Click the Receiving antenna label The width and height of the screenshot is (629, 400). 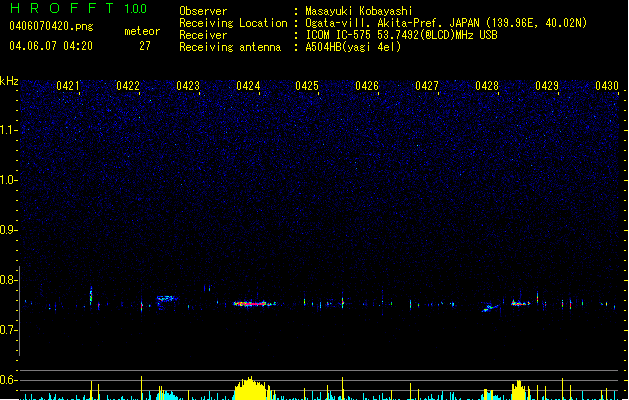(x=230, y=47)
